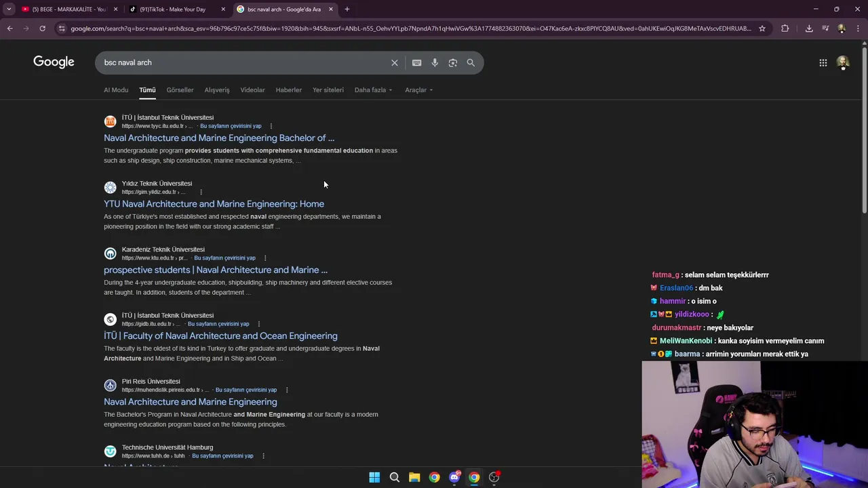Image resolution: width=868 pixels, height=488 pixels.
Task: Reload the current page
Action: coord(42,28)
